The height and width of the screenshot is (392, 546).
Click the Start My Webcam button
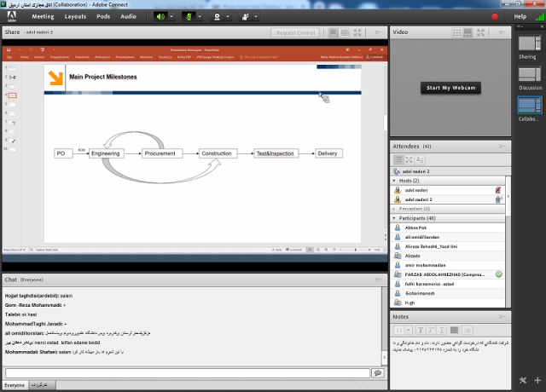tap(450, 88)
